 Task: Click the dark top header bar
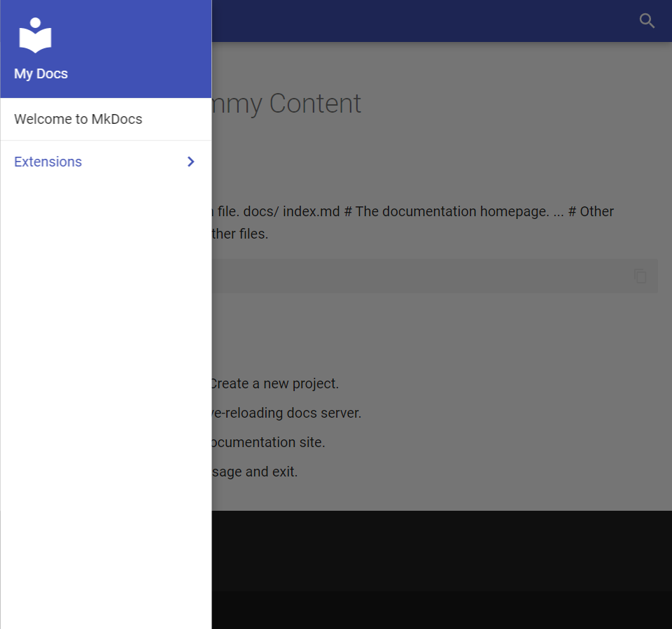(420, 21)
